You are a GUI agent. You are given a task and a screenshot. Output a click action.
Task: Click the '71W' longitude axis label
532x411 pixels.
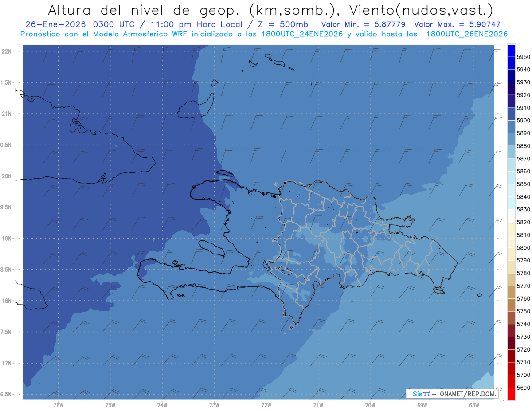click(x=318, y=405)
